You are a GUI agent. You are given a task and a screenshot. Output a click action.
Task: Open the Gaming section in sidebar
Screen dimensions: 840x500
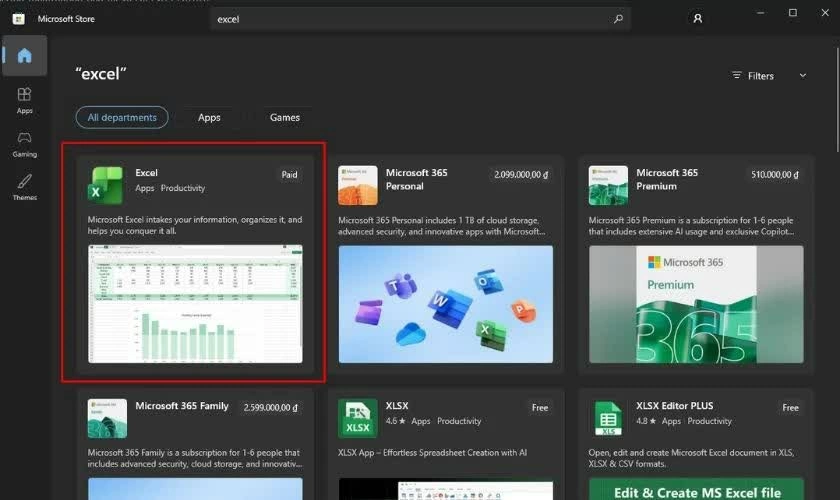(x=25, y=144)
